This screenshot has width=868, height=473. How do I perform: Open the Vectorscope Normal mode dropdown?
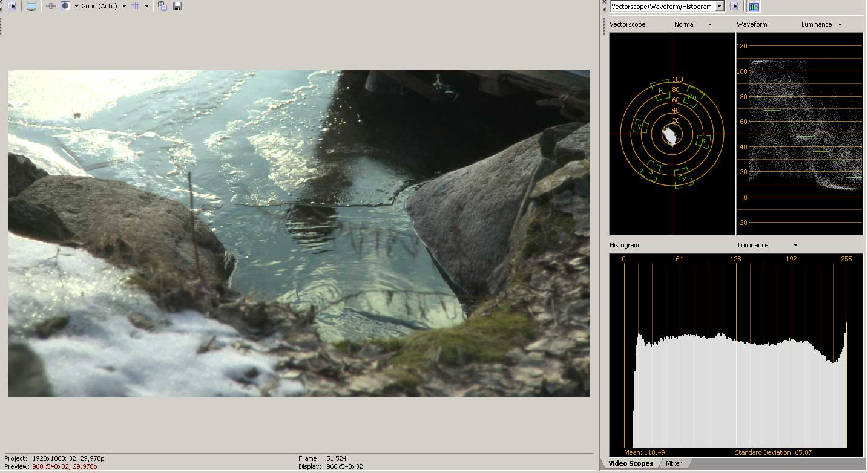pos(693,25)
